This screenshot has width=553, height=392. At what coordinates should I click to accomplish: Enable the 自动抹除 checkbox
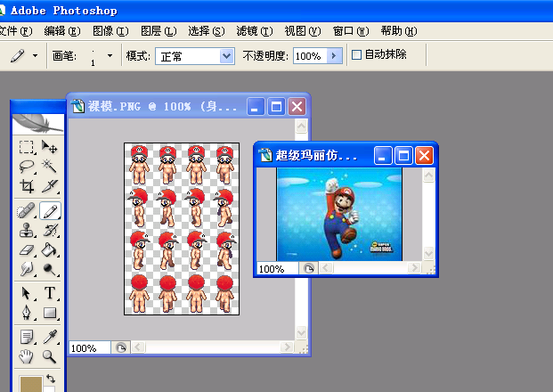click(356, 54)
